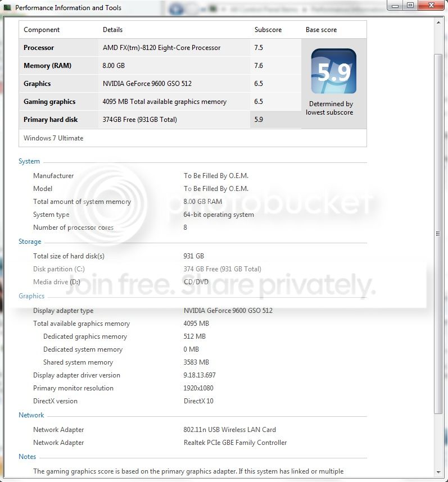Click the Storage section heading
This screenshot has width=448, height=482.
[x=30, y=242]
